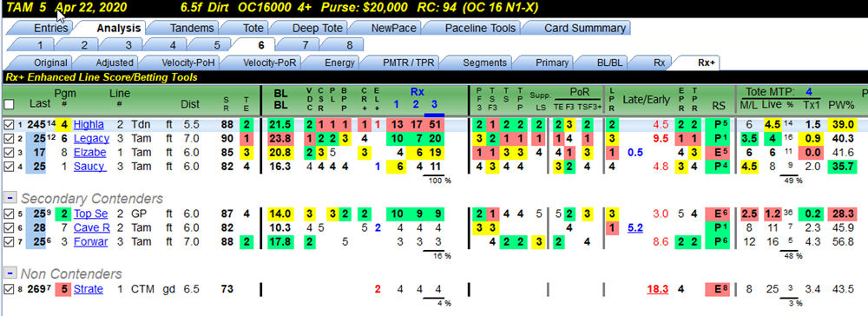Open the Deep Tote tab
Screen dimensions: 868x316
tap(312, 29)
